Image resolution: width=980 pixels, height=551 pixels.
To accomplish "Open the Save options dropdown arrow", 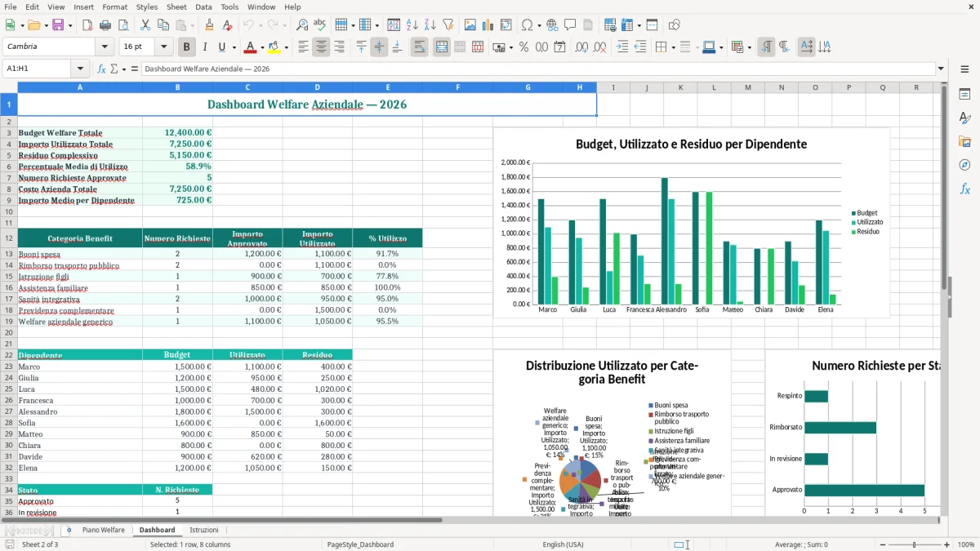I will (x=70, y=25).
